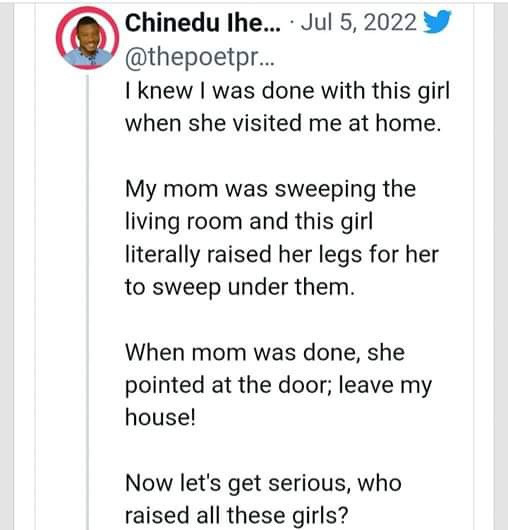Open the Twitter bird logo
The height and width of the screenshot is (530, 508).
[x=438, y=22]
